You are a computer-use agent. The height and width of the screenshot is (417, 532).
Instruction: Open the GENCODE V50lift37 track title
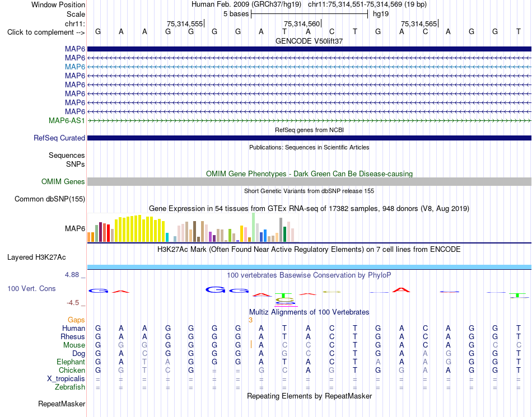309,41
